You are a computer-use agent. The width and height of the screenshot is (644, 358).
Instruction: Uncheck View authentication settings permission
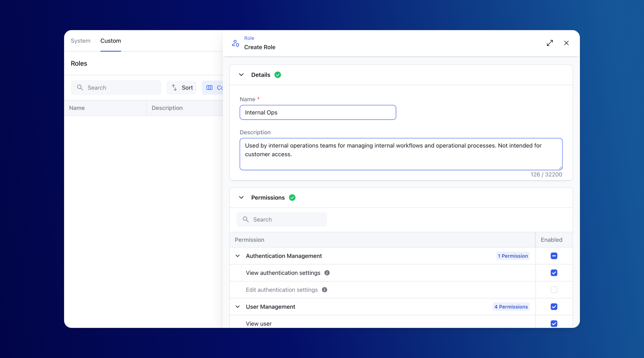click(554, 272)
